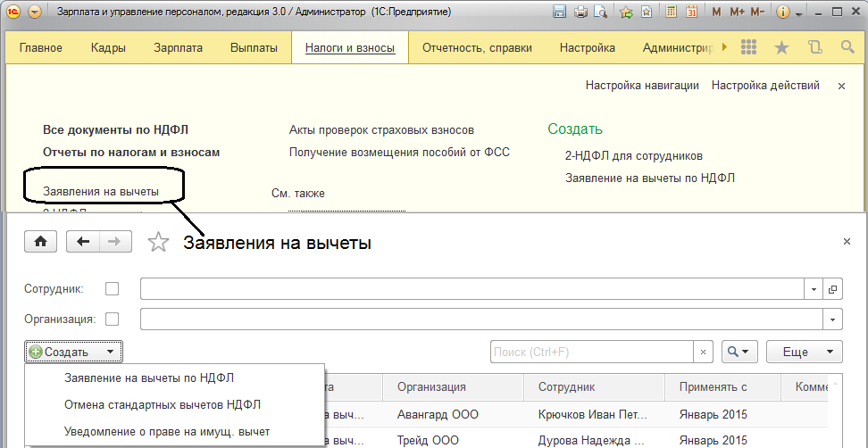Click the Home button in form toolbar
868x448 pixels.
pyautogui.click(x=40, y=242)
